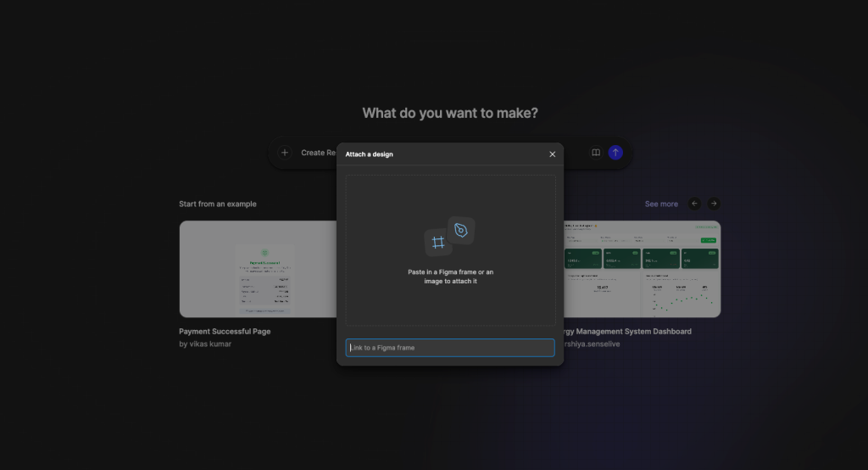The height and width of the screenshot is (470, 868).
Task: Open the Energy Management System Dashboard thumbnail
Action: pos(643,269)
